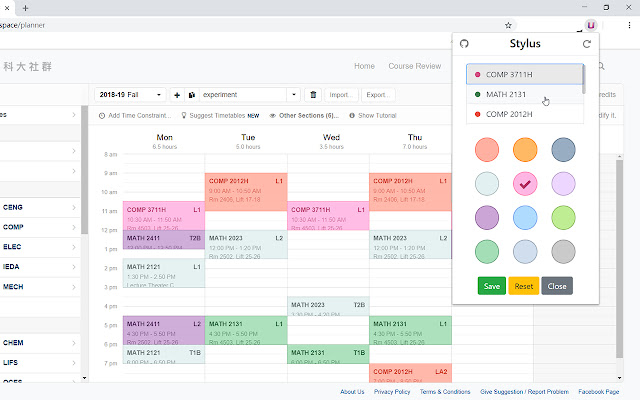Duplicate the timetable with the copy icon
640x400 pixels.
(x=191, y=95)
